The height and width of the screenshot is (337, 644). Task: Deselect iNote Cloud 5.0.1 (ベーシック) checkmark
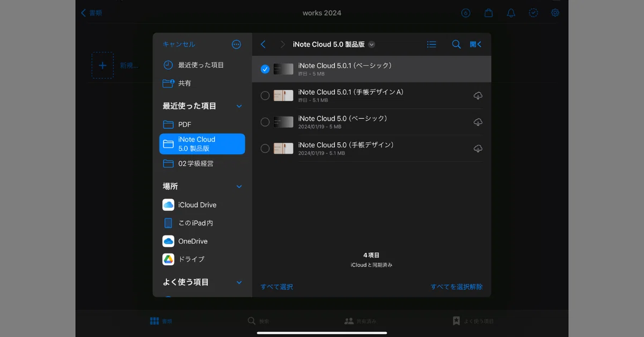265,69
